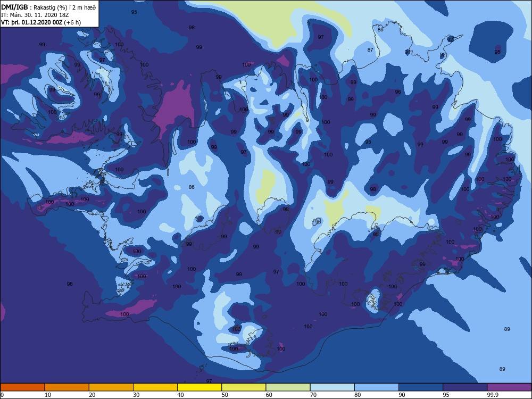Pick the '50' legend scale label
Viewport: 532px width, 399px height.
(x=225, y=395)
